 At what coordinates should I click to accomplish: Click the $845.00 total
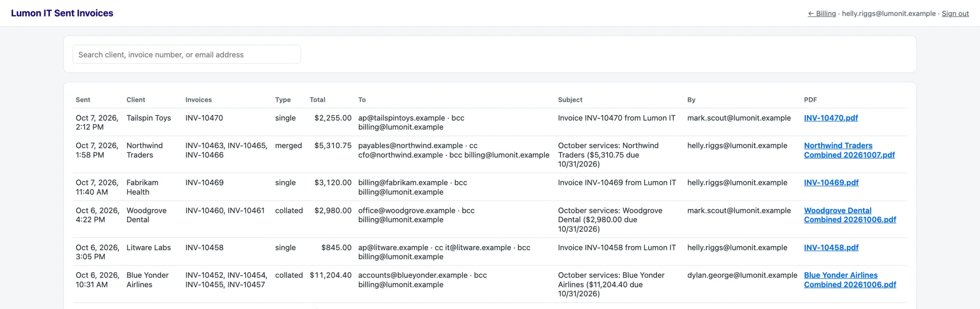[336, 247]
